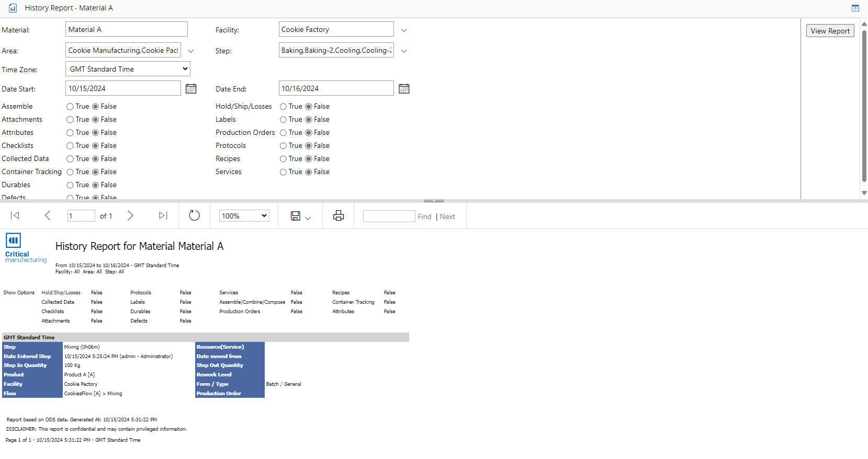
Task: Go to next report page
Action: pyautogui.click(x=130, y=216)
